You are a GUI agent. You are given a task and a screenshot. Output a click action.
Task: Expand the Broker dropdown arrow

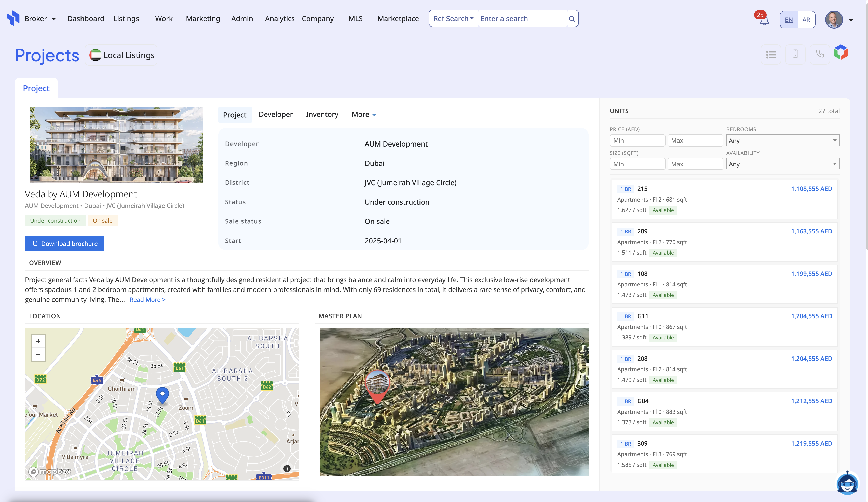pyautogui.click(x=54, y=19)
